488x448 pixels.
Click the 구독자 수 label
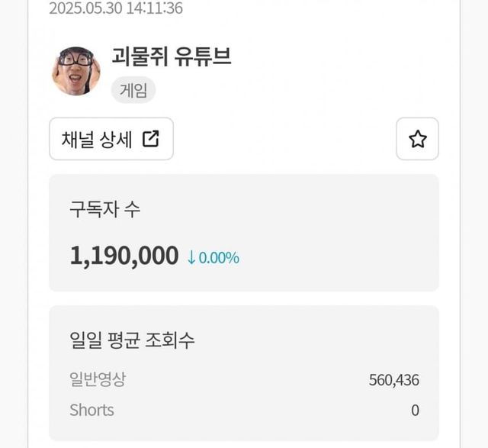105,211
